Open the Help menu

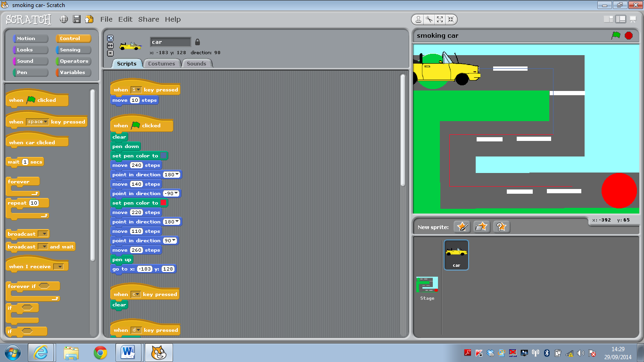pyautogui.click(x=173, y=19)
